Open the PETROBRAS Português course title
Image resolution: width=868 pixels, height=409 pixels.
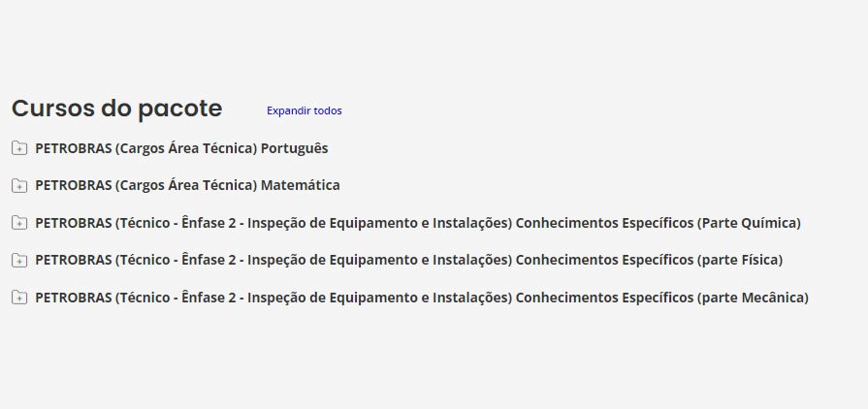point(181,148)
